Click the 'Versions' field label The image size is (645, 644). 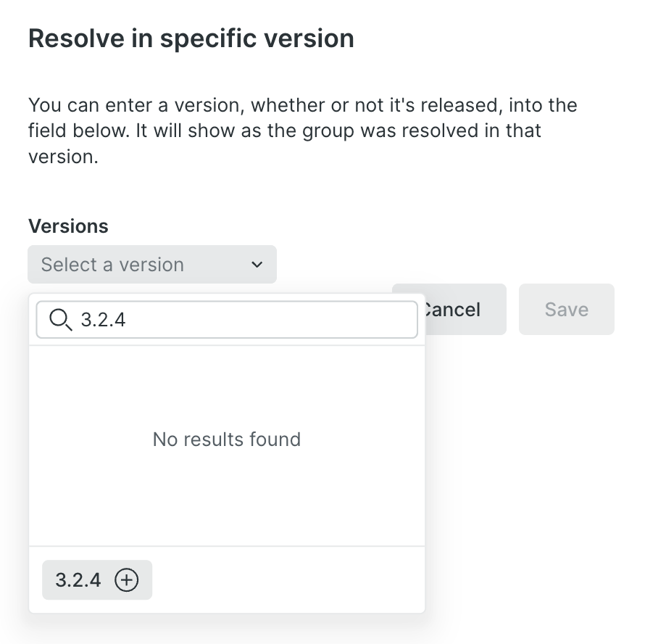(68, 226)
